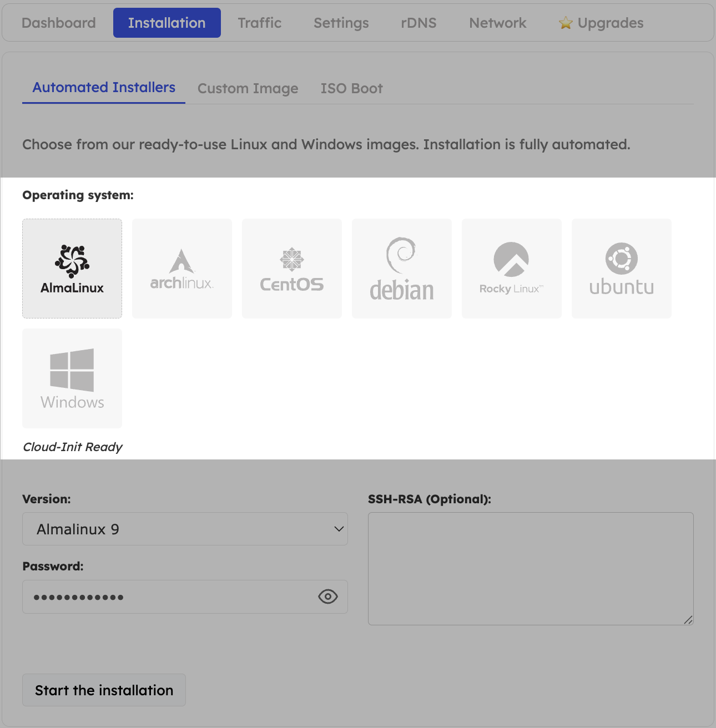Screen dimensions: 716x728
Task: Select Ubuntu as the operating system
Action: click(x=621, y=268)
